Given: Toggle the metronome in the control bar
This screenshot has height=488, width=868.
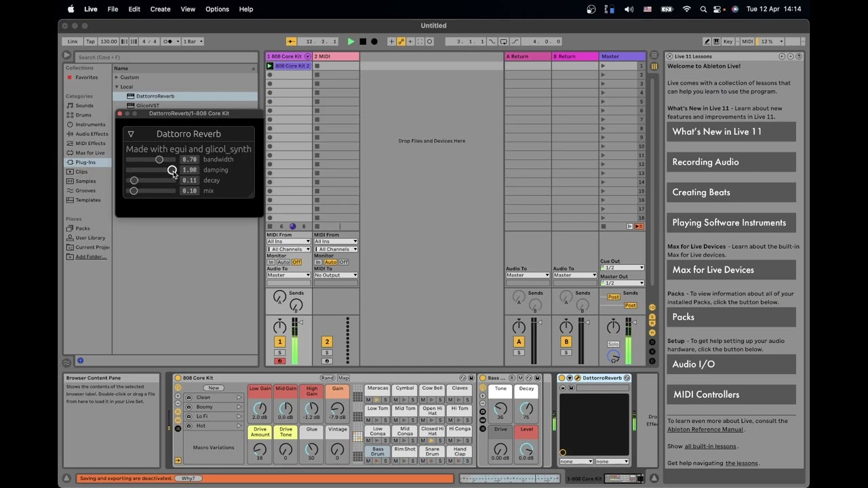Looking at the screenshot, I should point(168,41).
